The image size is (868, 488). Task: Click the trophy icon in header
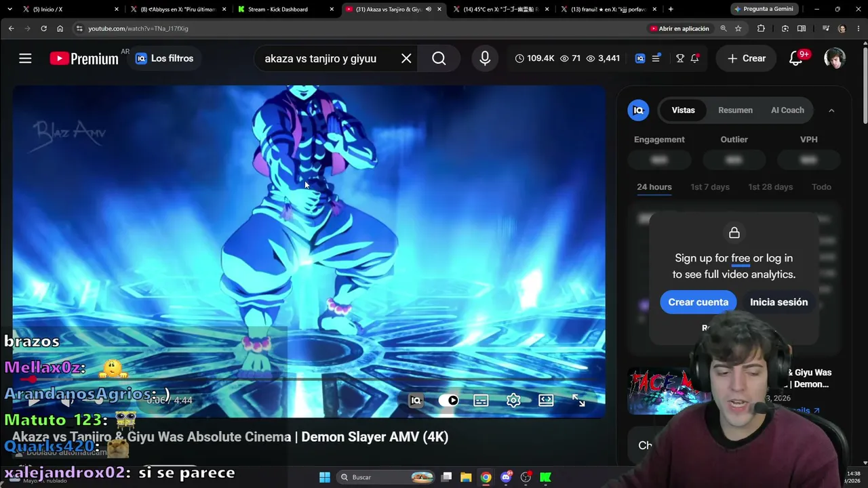point(680,58)
